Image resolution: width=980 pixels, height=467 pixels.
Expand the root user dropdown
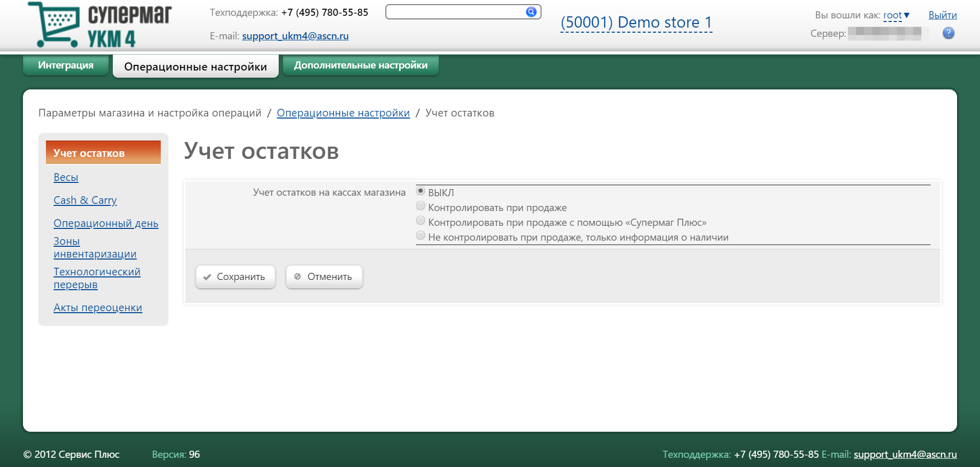click(896, 15)
